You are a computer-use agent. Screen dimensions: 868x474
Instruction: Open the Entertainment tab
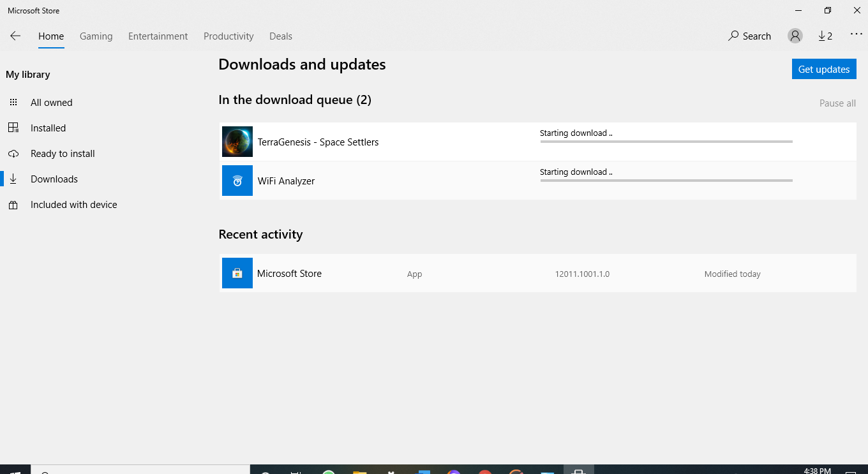click(x=158, y=36)
